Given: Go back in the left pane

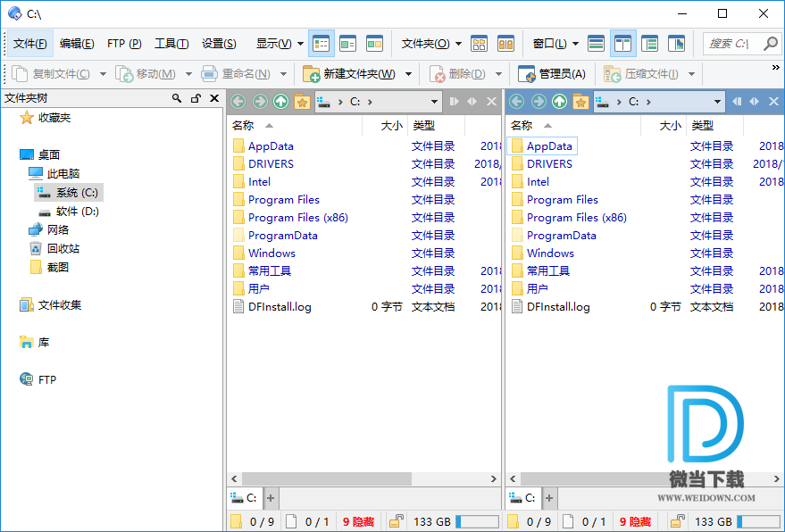Looking at the screenshot, I should pos(238,102).
